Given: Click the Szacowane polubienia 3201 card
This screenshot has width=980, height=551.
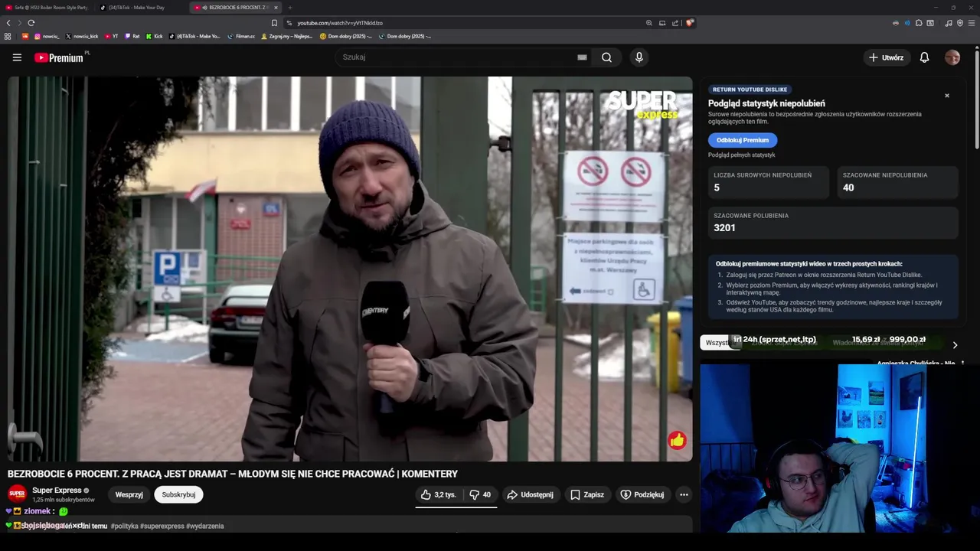Looking at the screenshot, I should 833,223.
